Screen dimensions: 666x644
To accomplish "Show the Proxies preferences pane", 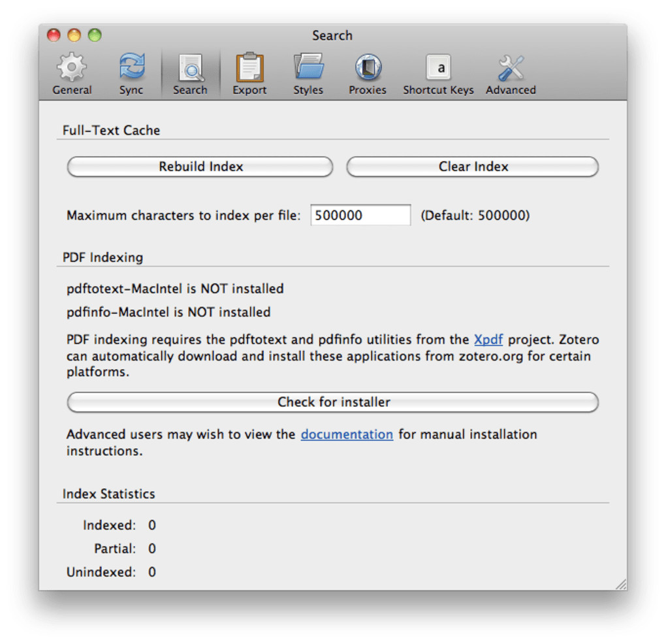I will pos(368,74).
